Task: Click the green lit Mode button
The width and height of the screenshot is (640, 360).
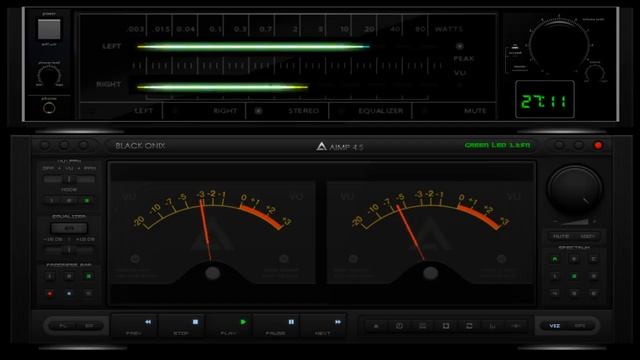Action: click(x=87, y=200)
